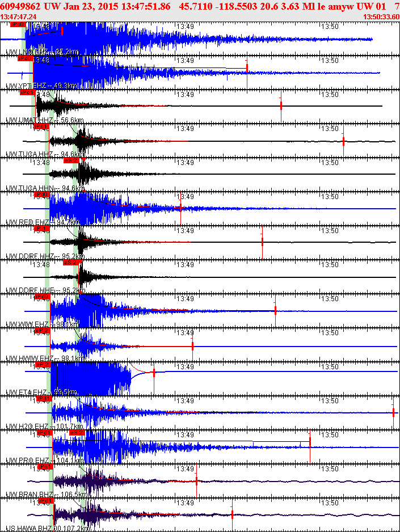Click the UW DDRF HHZ station label
Screen dimensions: 400x532
[x=45, y=256]
